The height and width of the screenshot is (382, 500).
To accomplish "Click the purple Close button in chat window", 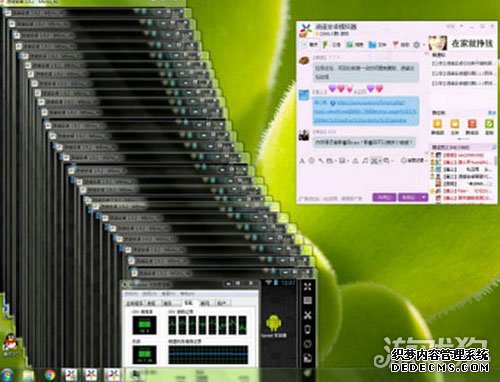I will [x=384, y=197].
